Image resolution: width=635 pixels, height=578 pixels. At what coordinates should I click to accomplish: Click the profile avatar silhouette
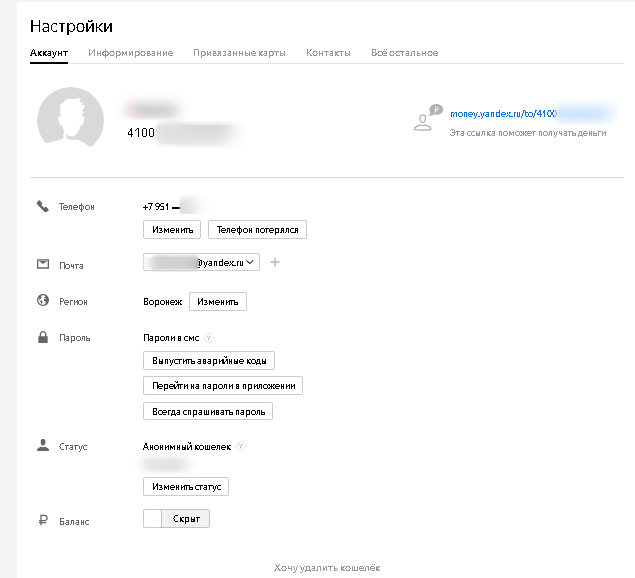click(x=70, y=117)
